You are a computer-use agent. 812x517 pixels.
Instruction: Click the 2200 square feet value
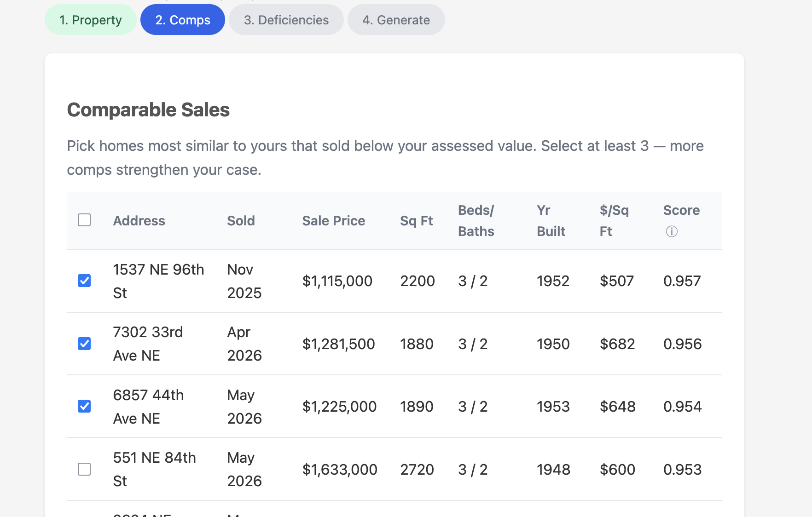pos(418,281)
